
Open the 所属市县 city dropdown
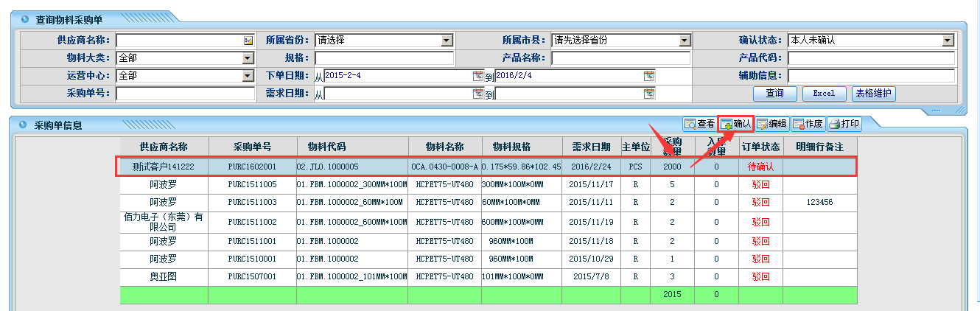click(x=684, y=41)
